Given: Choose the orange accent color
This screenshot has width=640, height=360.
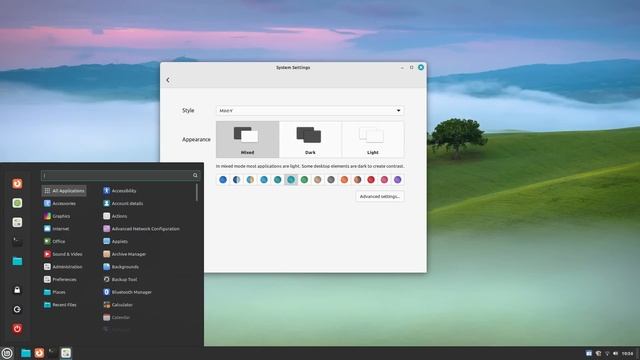Looking at the screenshot, I should [344, 180].
